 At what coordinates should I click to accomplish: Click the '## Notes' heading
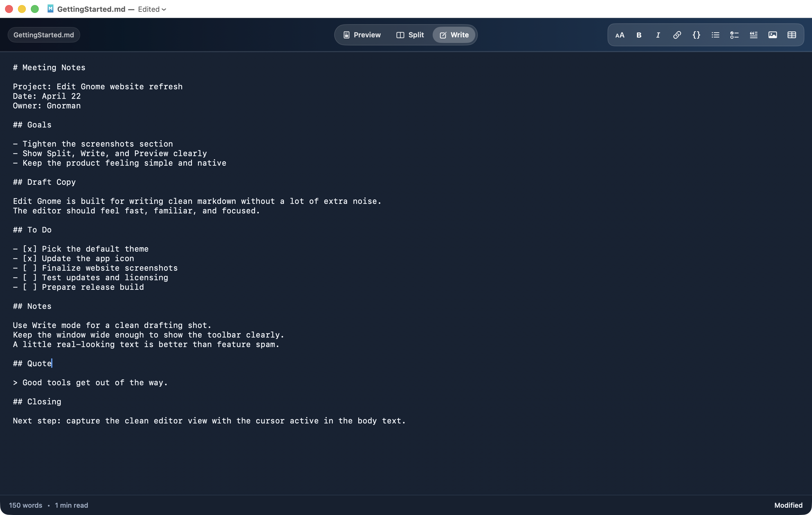32,306
